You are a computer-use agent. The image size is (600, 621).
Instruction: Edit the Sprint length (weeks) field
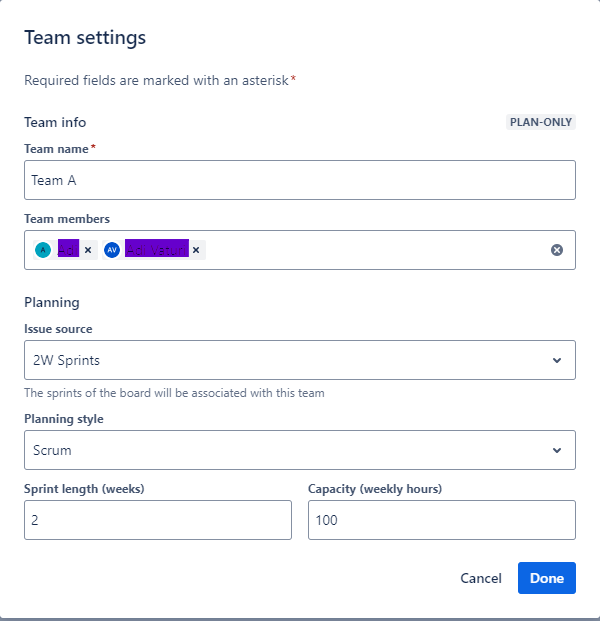coord(158,520)
